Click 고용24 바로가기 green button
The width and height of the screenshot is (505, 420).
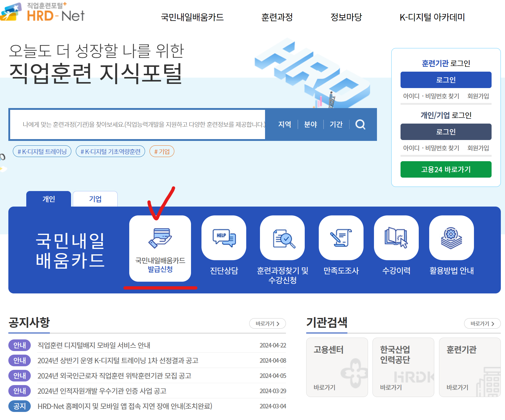(x=446, y=169)
